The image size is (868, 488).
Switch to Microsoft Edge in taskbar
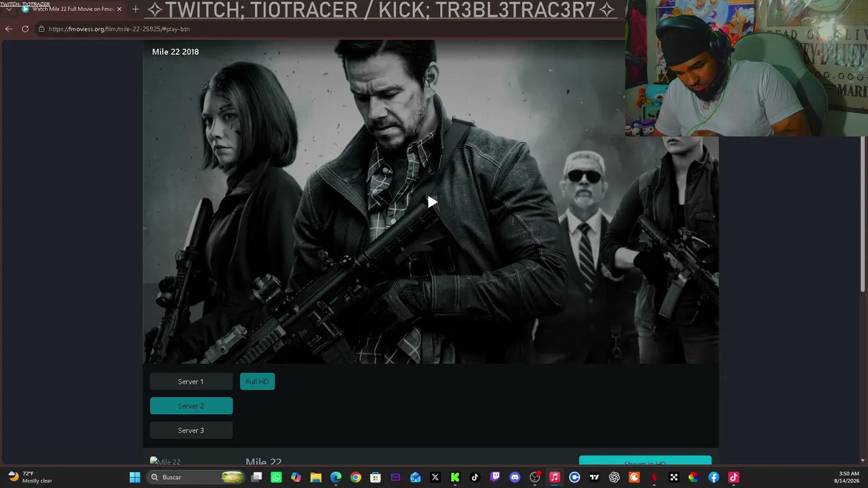pyautogui.click(x=336, y=477)
